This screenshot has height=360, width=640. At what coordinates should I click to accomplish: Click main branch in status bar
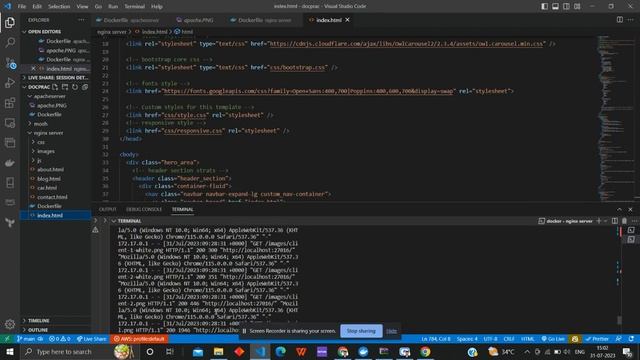click(x=27, y=339)
